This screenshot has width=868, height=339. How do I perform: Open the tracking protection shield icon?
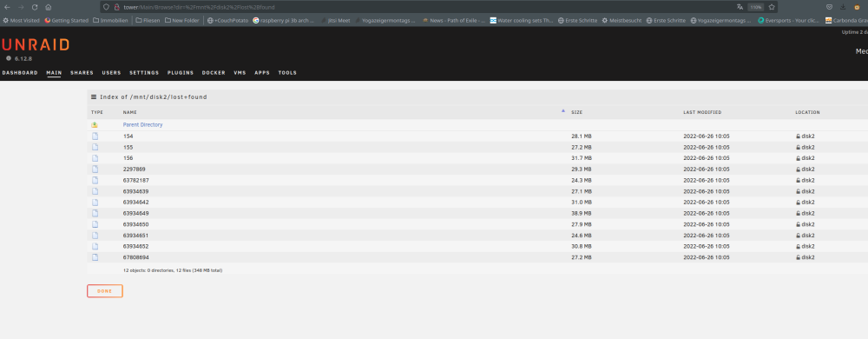point(107,7)
